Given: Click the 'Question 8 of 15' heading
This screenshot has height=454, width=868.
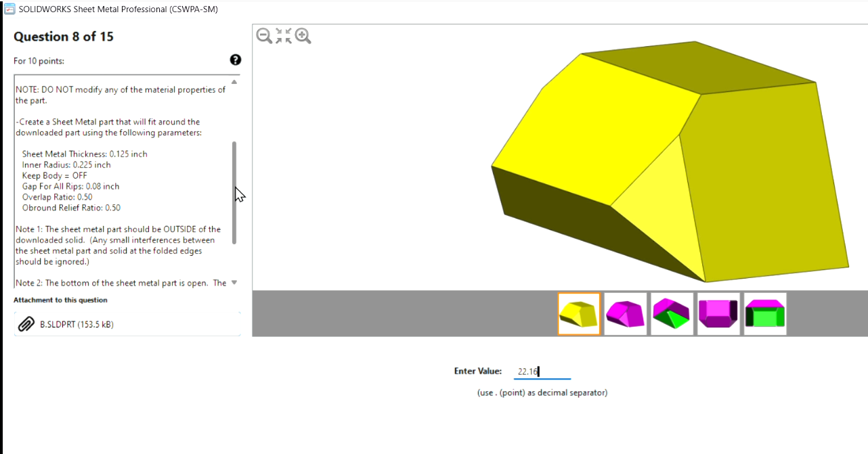Looking at the screenshot, I should click(64, 37).
